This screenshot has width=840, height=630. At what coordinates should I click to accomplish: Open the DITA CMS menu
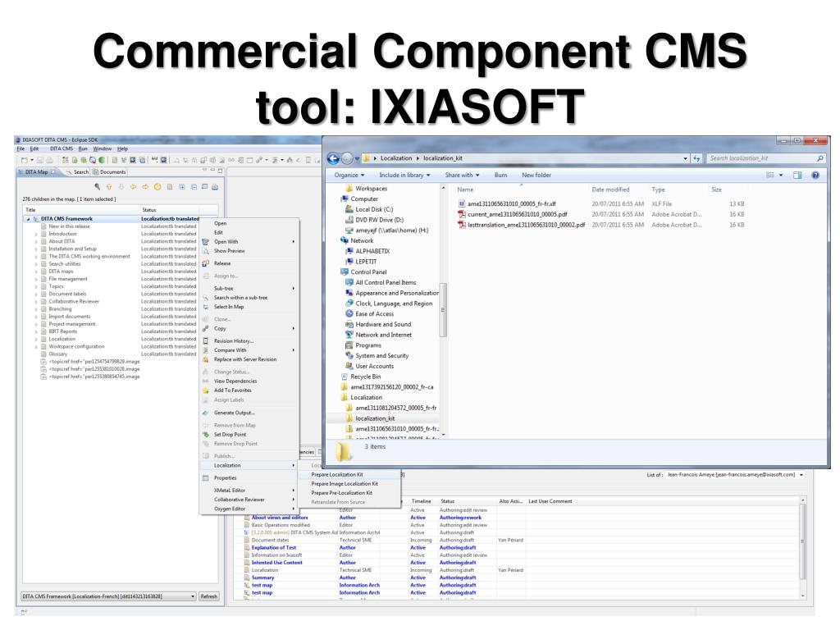(61, 149)
